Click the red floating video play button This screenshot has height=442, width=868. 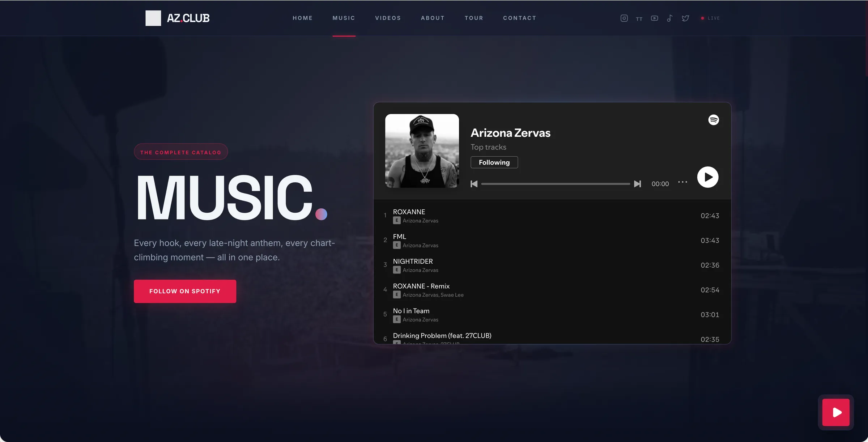[836, 412]
